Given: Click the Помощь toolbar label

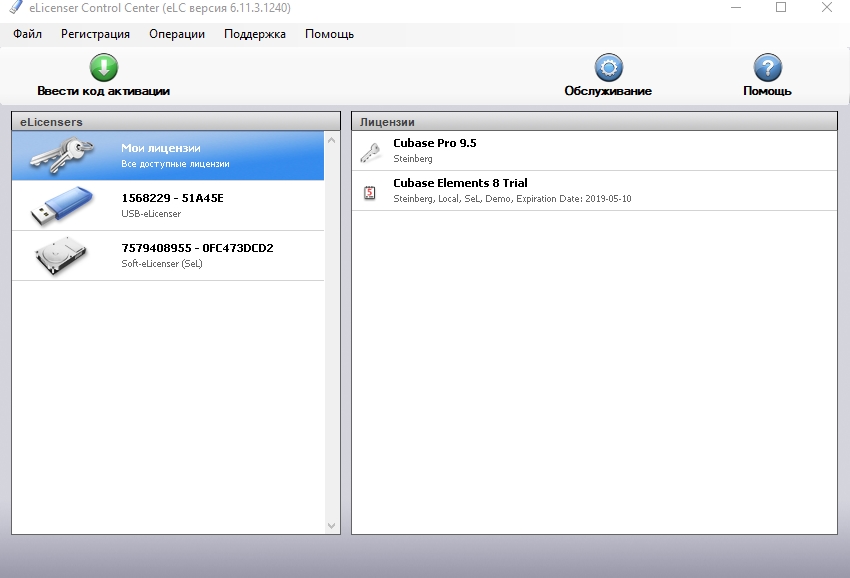Looking at the screenshot, I should click(x=768, y=91).
